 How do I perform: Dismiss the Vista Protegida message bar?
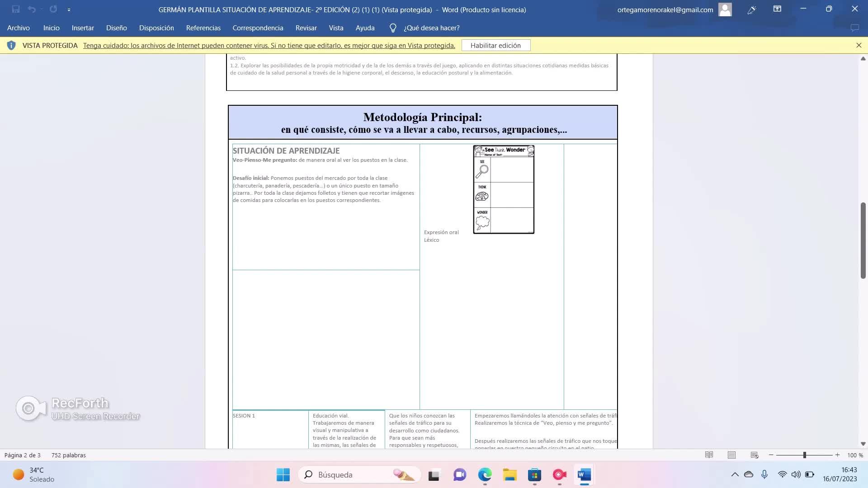tap(859, 45)
